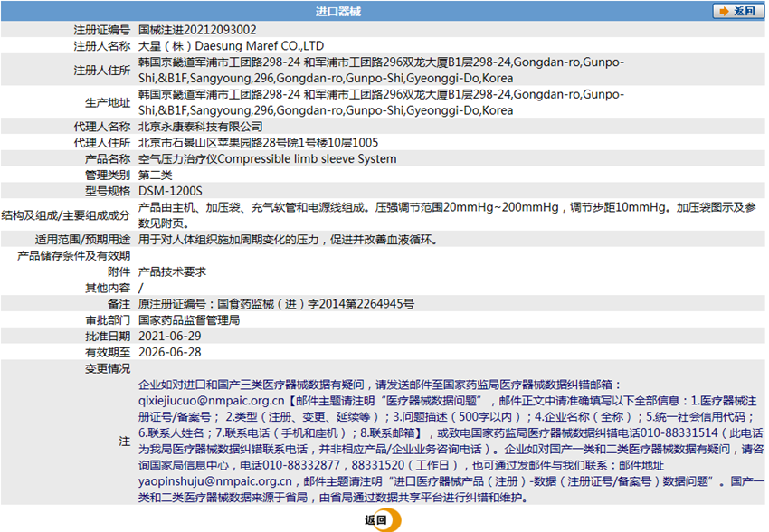Screen dimensions: 769x532
Task: Click the orange 返回 button at bottom
Action: (382, 520)
